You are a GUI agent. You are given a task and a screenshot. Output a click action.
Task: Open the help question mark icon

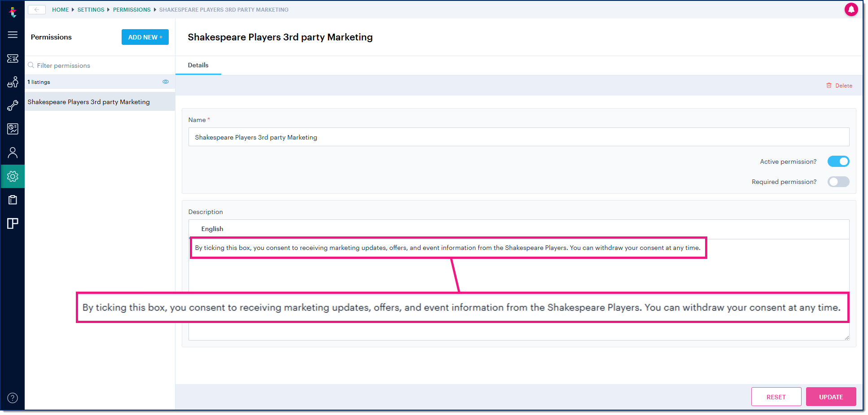[x=13, y=398]
